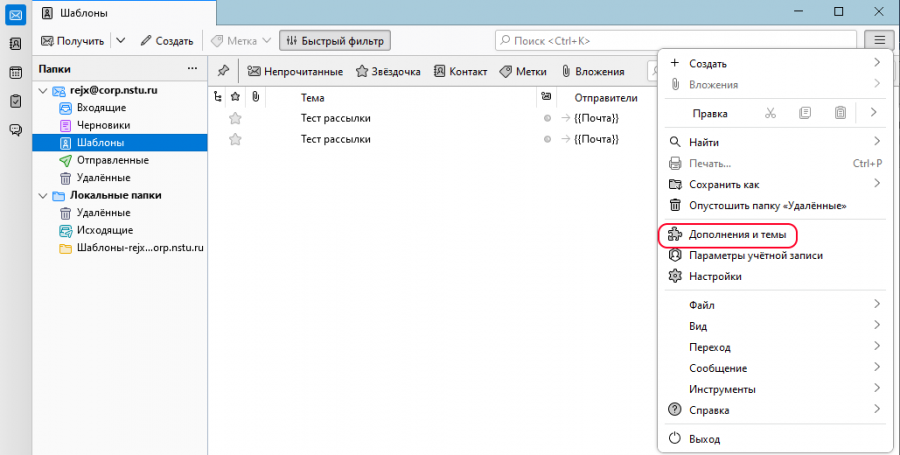Toggle the Контакт quick filter
Screen dimensions: 900x455
460,71
